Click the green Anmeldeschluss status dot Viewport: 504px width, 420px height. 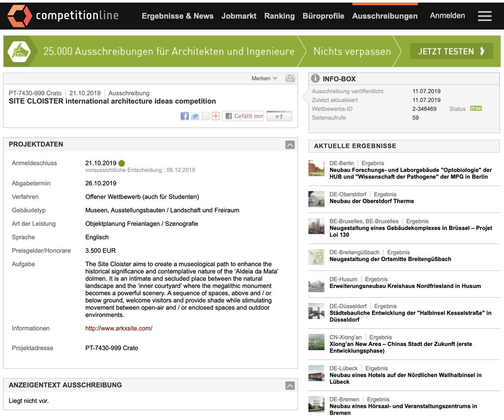121,163
